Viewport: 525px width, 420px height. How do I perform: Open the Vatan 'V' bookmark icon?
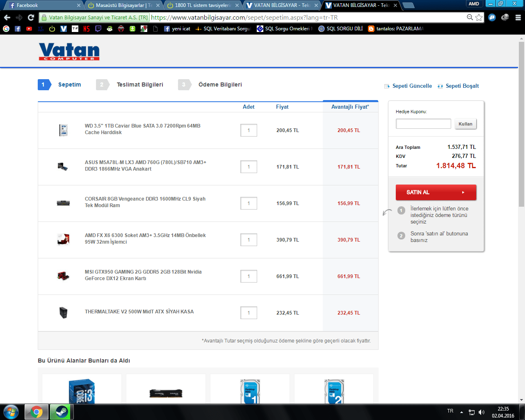click(x=64, y=29)
